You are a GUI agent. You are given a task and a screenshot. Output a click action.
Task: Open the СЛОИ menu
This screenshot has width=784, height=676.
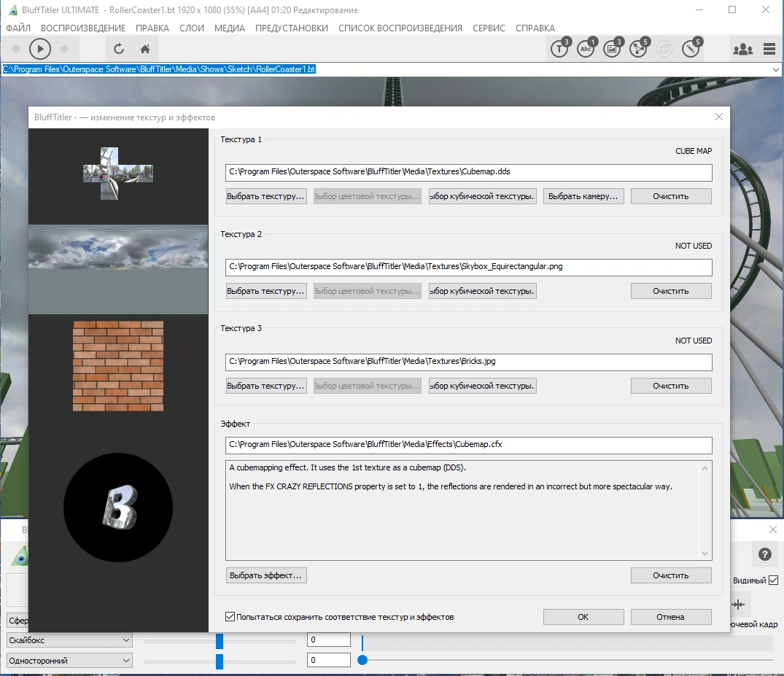tap(192, 28)
